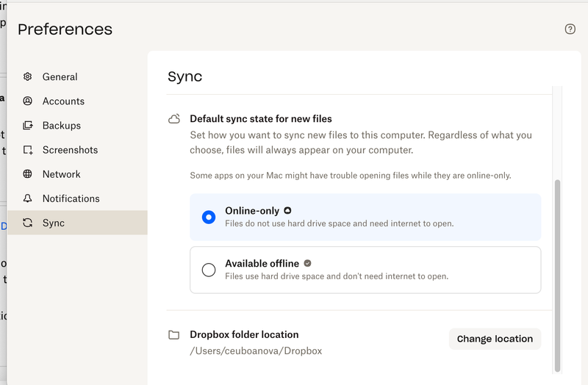This screenshot has height=385, width=588.
Task: Click the Accounts person icon
Action: [x=28, y=101]
